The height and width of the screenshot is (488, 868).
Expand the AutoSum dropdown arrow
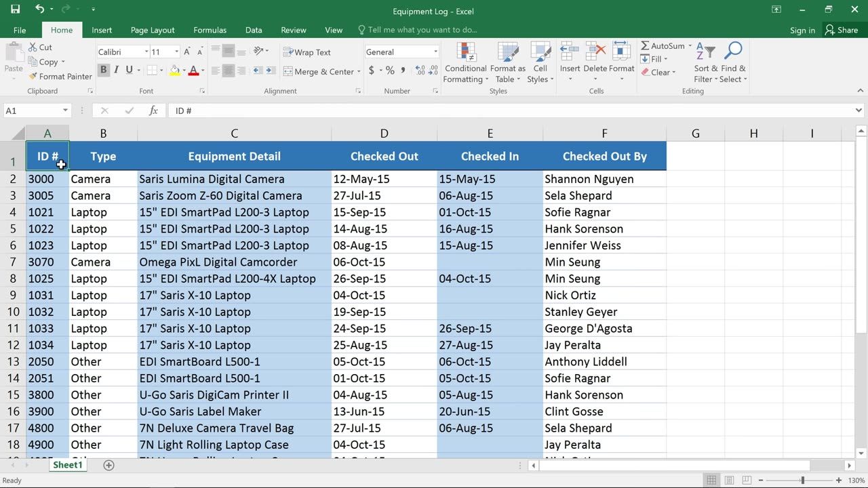point(690,46)
